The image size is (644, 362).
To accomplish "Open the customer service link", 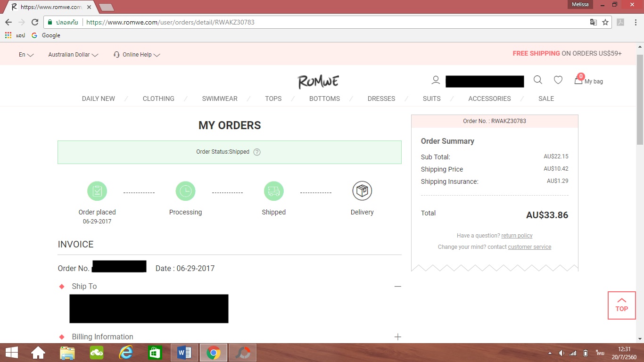I will pyautogui.click(x=529, y=247).
